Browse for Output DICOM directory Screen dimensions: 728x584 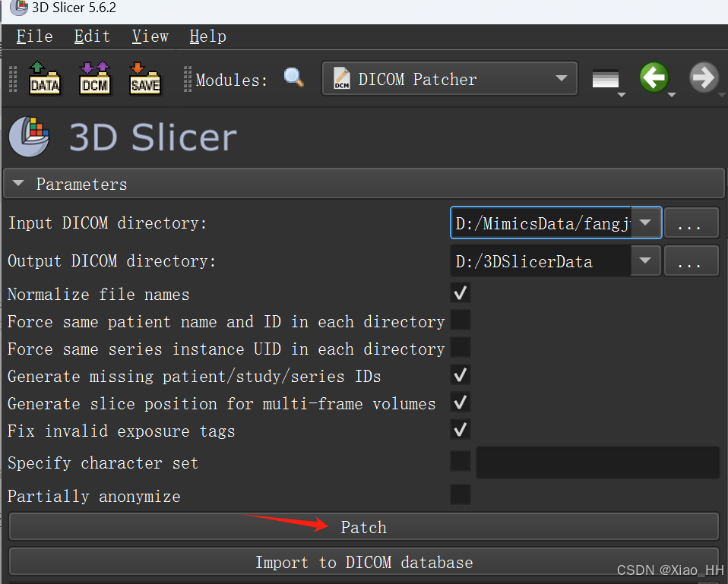[691, 260]
